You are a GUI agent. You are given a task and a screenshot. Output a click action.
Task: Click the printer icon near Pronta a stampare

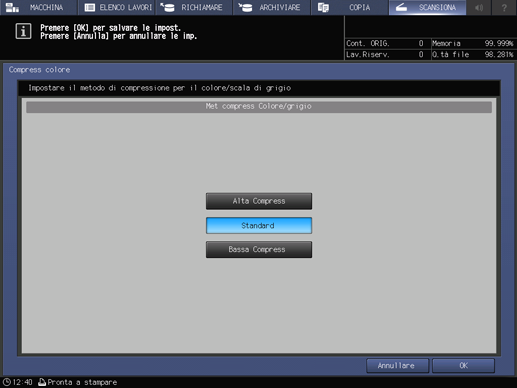42,382
